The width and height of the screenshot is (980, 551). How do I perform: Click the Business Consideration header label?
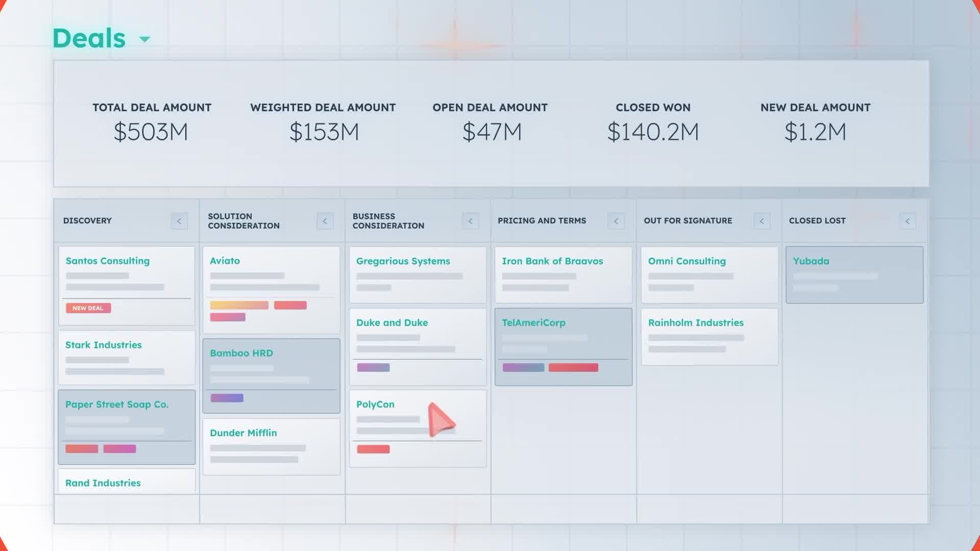[388, 221]
